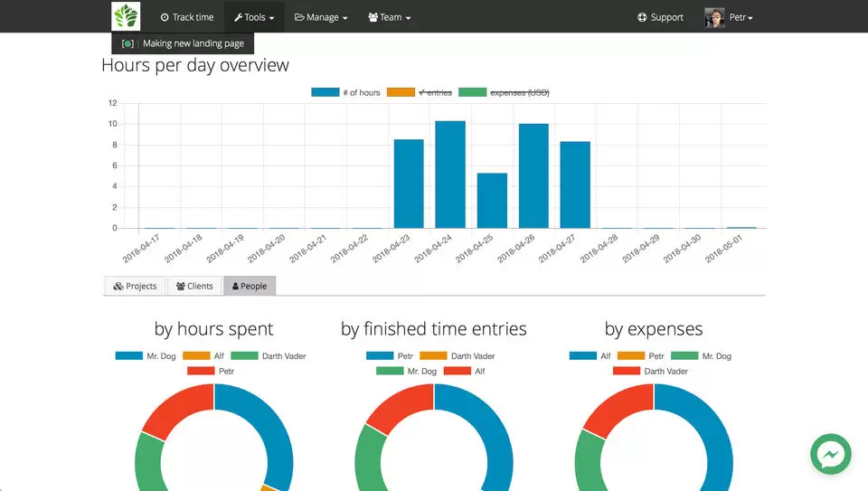Toggle the expenses (USD) legend series
The width and height of the screenshot is (868, 491).
(504, 92)
